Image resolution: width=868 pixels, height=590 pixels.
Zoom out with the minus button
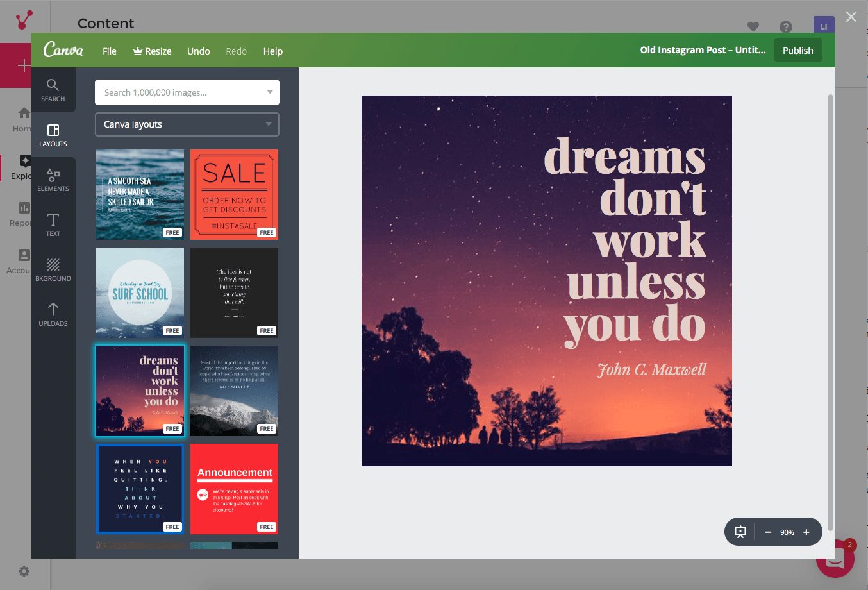pyautogui.click(x=768, y=532)
